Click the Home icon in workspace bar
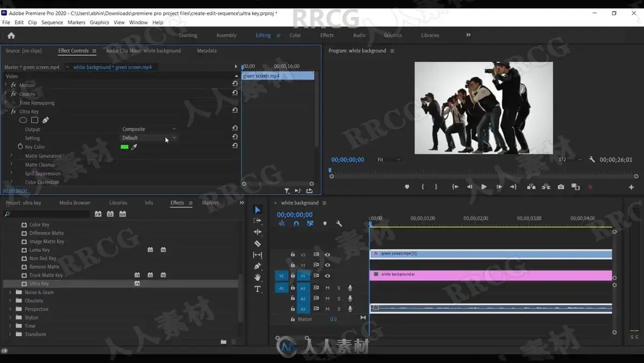The image size is (644, 363). pos(11,35)
